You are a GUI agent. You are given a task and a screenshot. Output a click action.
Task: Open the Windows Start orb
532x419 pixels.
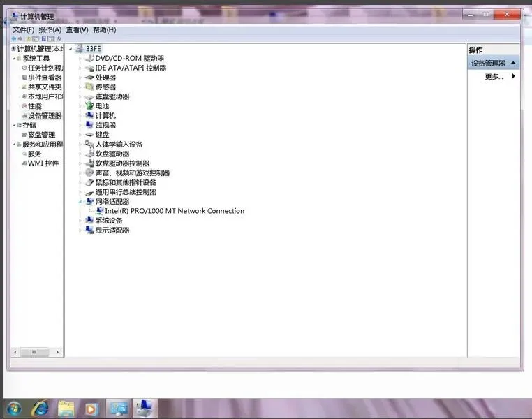[x=14, y=408]
